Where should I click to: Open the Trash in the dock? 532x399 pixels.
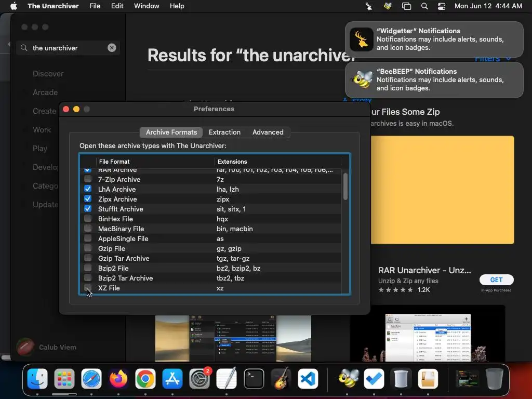point(495,379)
